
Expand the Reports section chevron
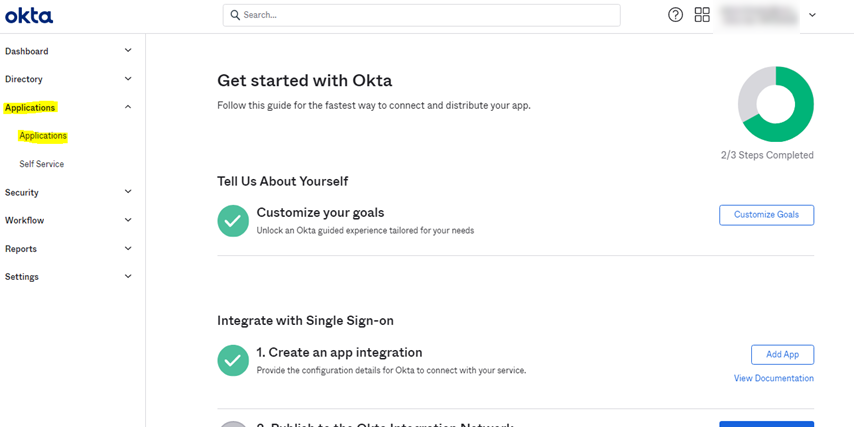[127, 248]
